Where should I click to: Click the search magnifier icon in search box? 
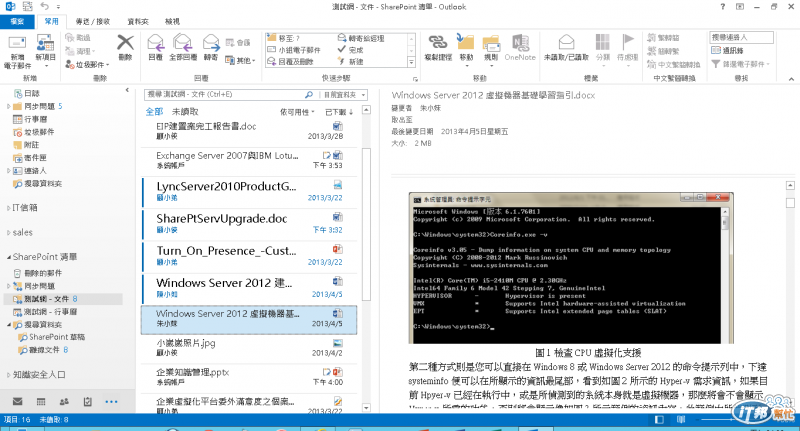[309, 94]
